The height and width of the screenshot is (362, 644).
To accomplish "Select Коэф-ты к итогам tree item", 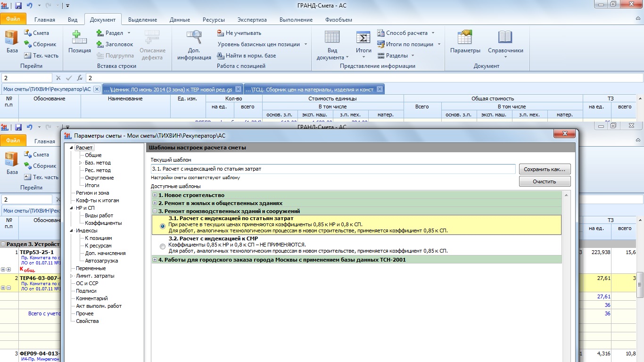I will coord(98,200).
